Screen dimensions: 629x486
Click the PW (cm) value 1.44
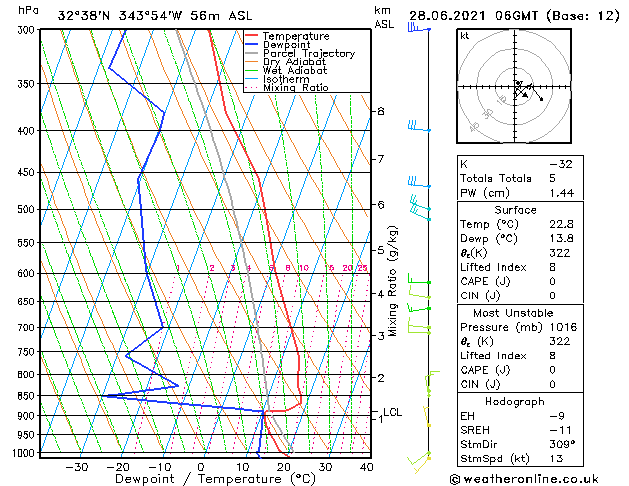pos(561,192)
